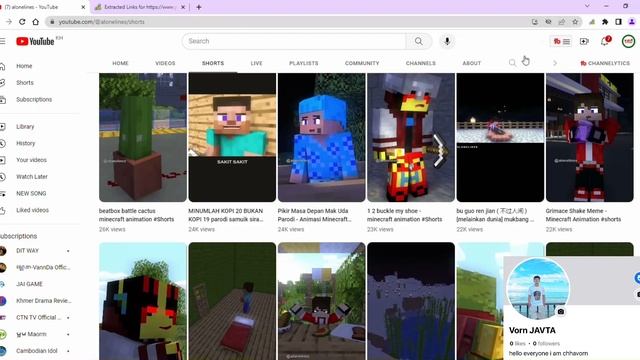Play Grimace Shake Meme short thumbnail
The width and height of the screenshot is (640, 360).
590,137
